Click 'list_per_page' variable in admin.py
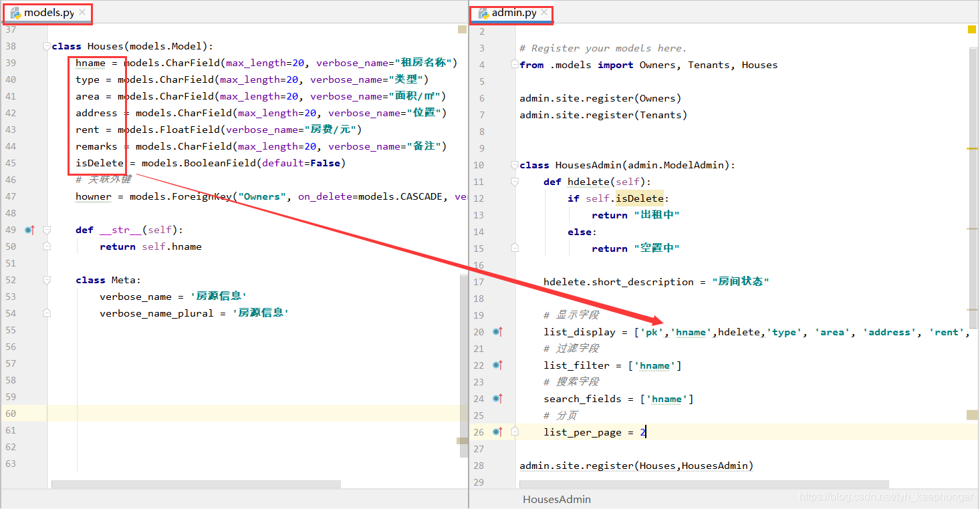 (582, 432)
